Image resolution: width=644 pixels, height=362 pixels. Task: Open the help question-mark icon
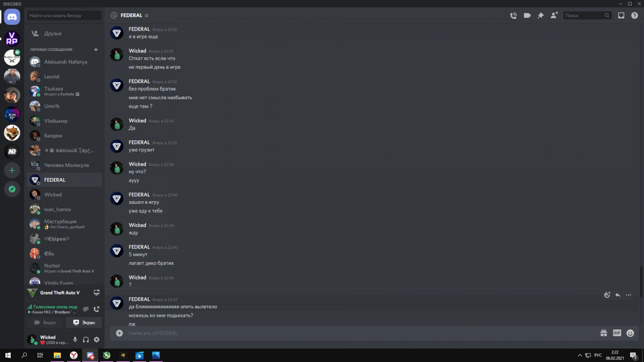634,16
